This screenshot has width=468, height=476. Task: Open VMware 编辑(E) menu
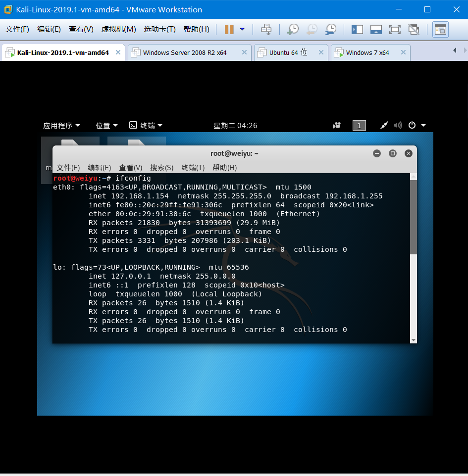(49, 29)
